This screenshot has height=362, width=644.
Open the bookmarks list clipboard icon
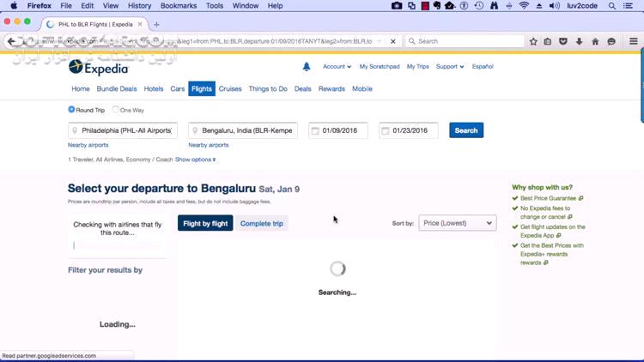coord(548,41)
